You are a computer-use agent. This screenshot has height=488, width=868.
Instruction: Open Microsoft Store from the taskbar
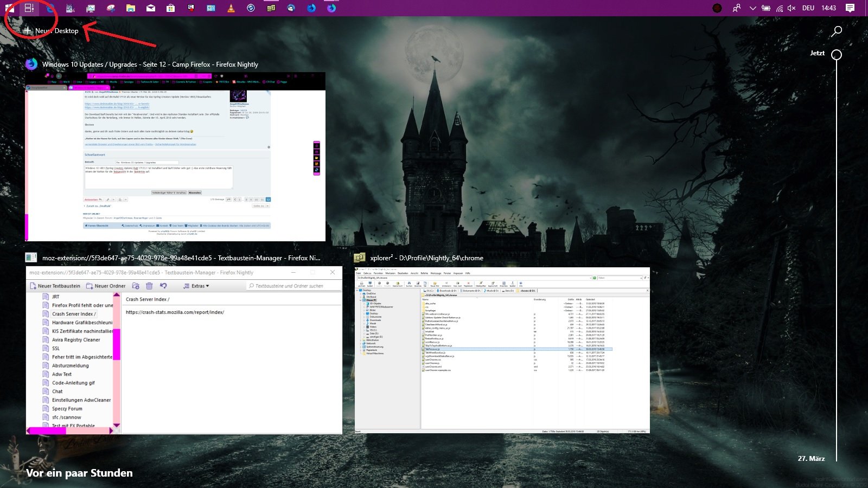[170, 8]
